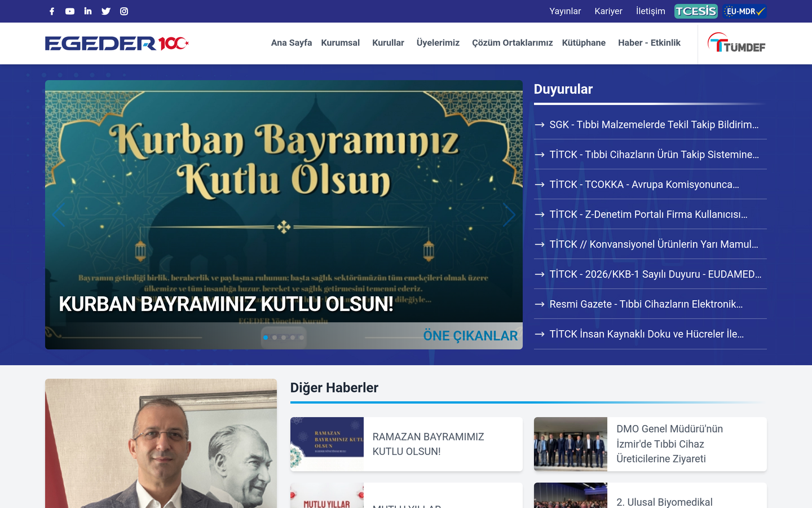Click KURBAN BAYRAMINIZ KUTLU OLSUN headline
The height and width of the screenshot is (508, 812).
(x=226, y=304)
